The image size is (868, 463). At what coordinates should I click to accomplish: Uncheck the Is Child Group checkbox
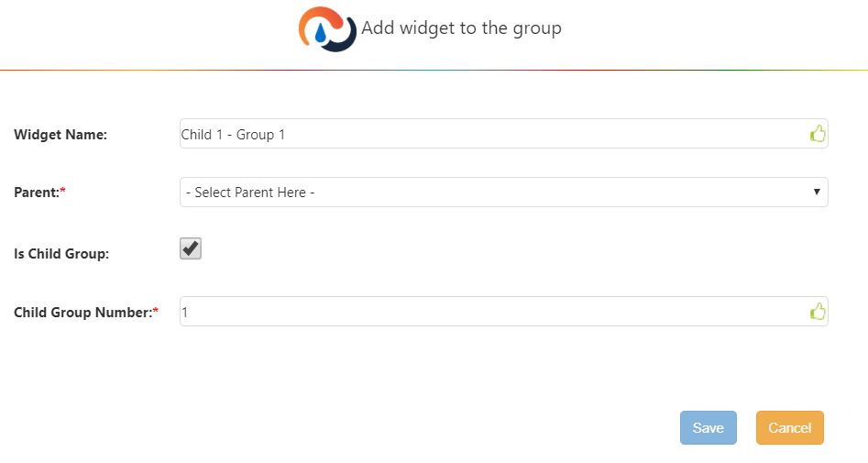(191, 249)
